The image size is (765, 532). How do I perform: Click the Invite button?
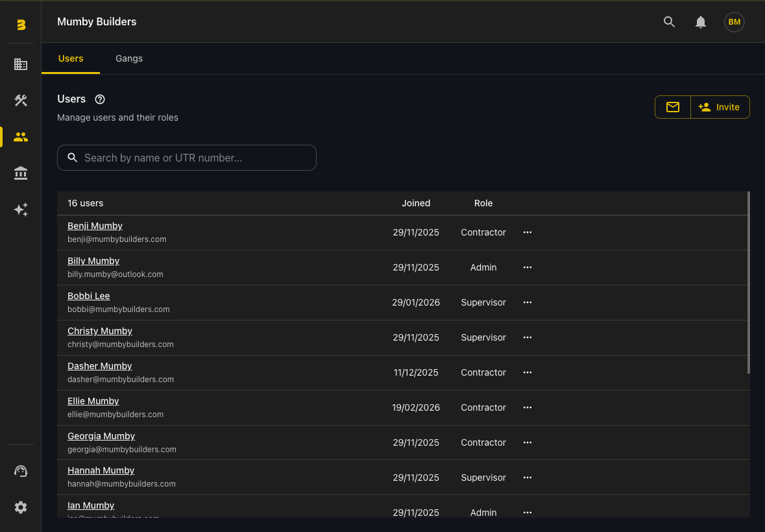[x=720, y=107]
